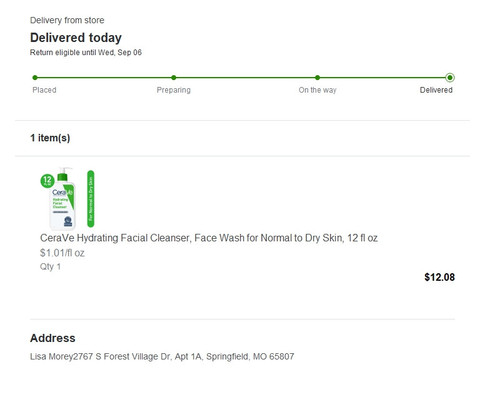The image size is (500, 404).
Task: Click the green Normal to Dry Skin strip
Action: 91,199
